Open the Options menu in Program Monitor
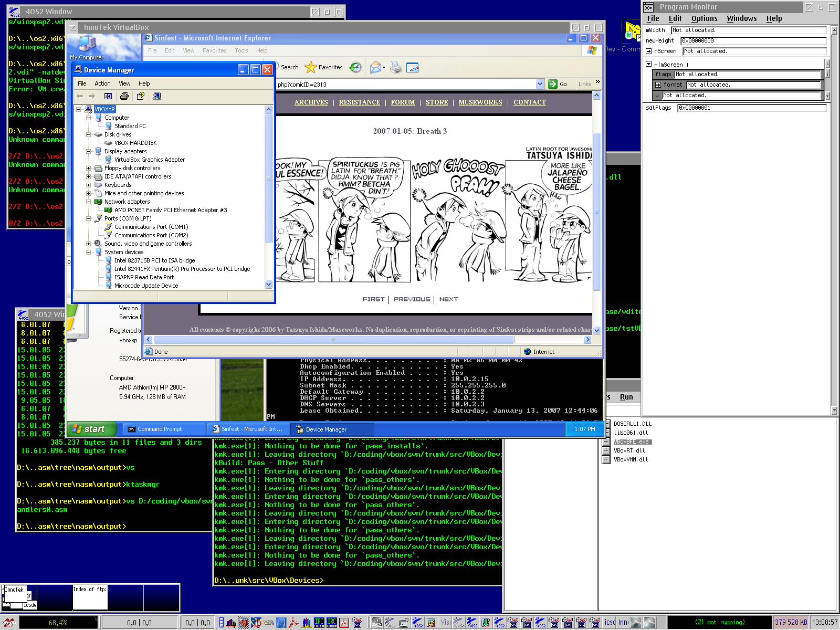 (x=704, y=18)
